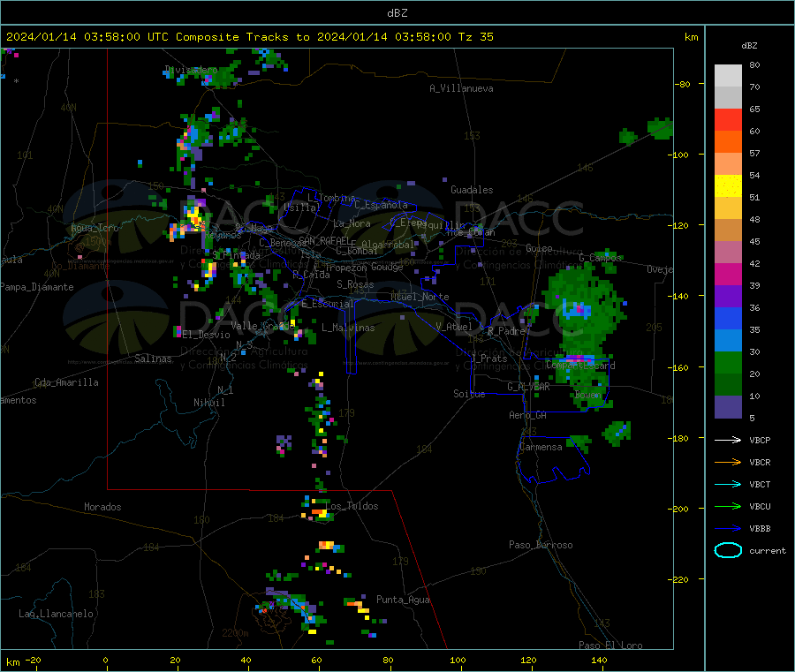The image size is (795, 672).
Task: Click the Morados location label
Action: (102, 507)
